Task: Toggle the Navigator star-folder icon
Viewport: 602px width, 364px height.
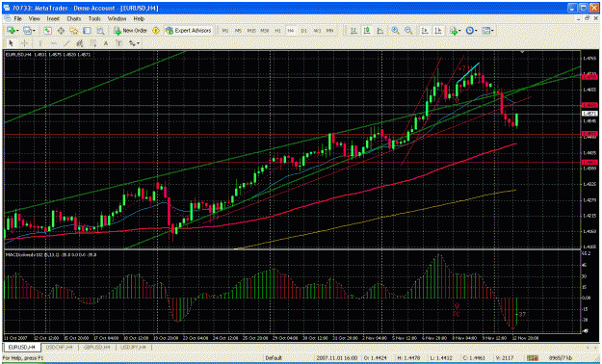Action: 74,31
